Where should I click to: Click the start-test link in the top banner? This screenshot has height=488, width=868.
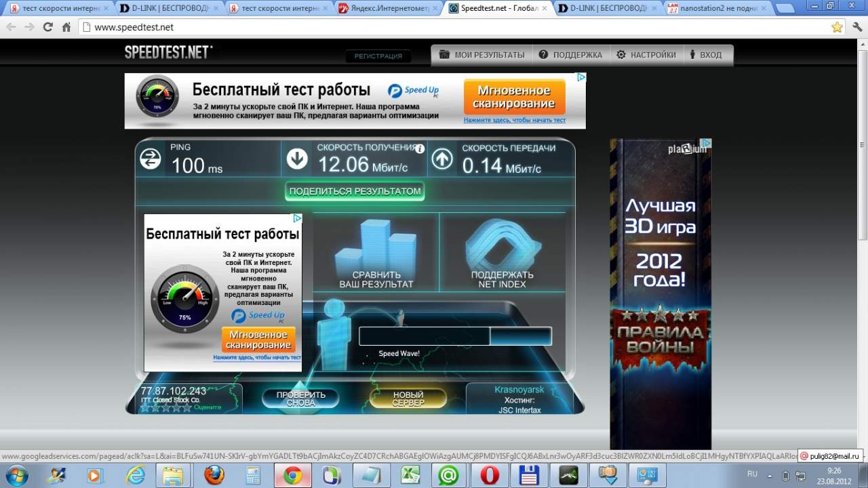[515, 121]
